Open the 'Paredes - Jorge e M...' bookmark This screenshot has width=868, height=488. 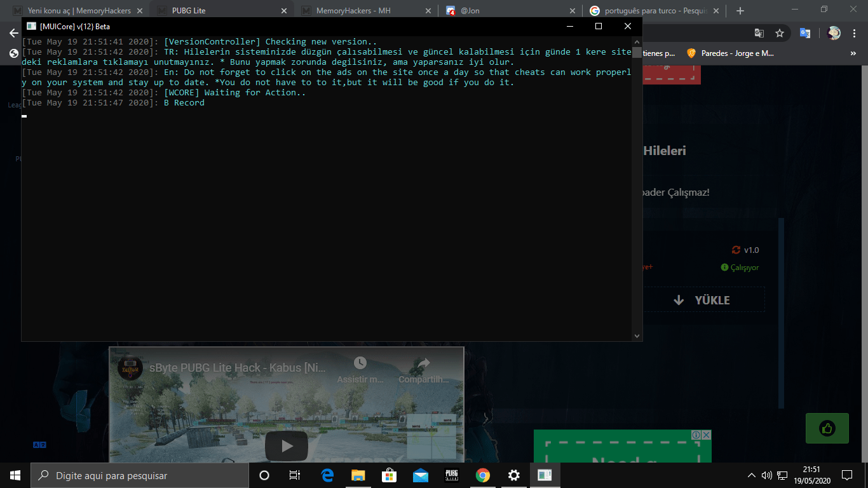(x=730, y=53)
